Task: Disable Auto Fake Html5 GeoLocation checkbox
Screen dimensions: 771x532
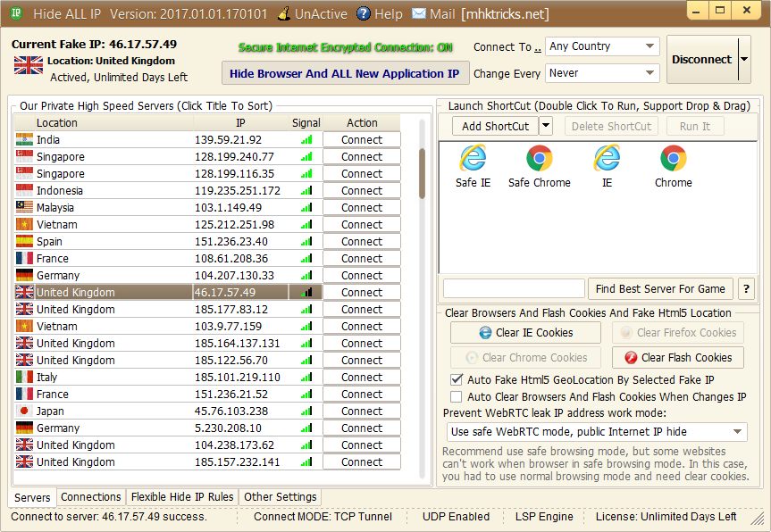Action: pos(457,379)
